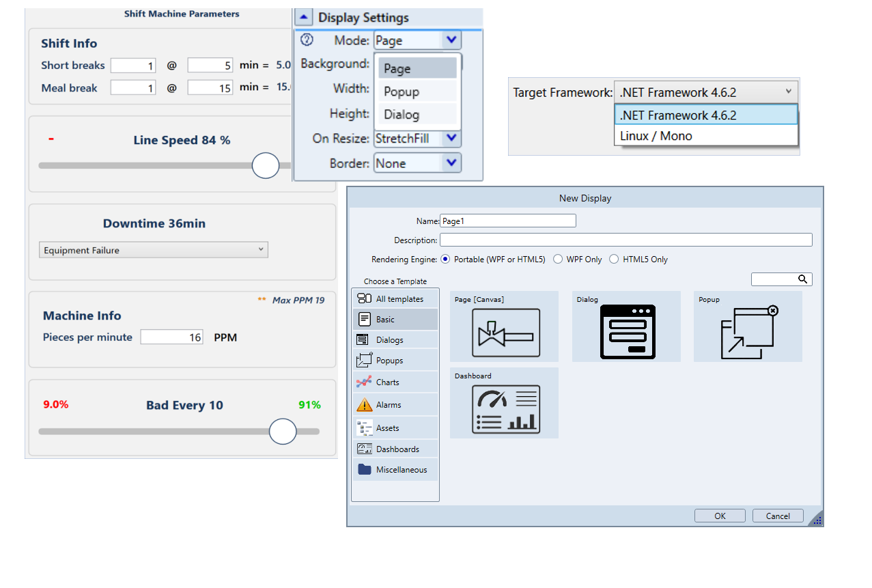872x588 pixels.
Task: Select WPF Only rendering engine
Action: [x=558, y=260]
